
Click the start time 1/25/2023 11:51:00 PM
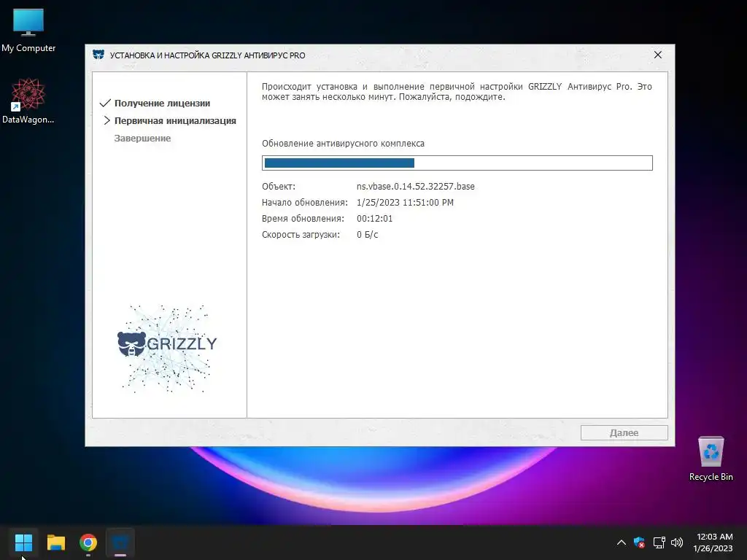[x=405, y=203]
